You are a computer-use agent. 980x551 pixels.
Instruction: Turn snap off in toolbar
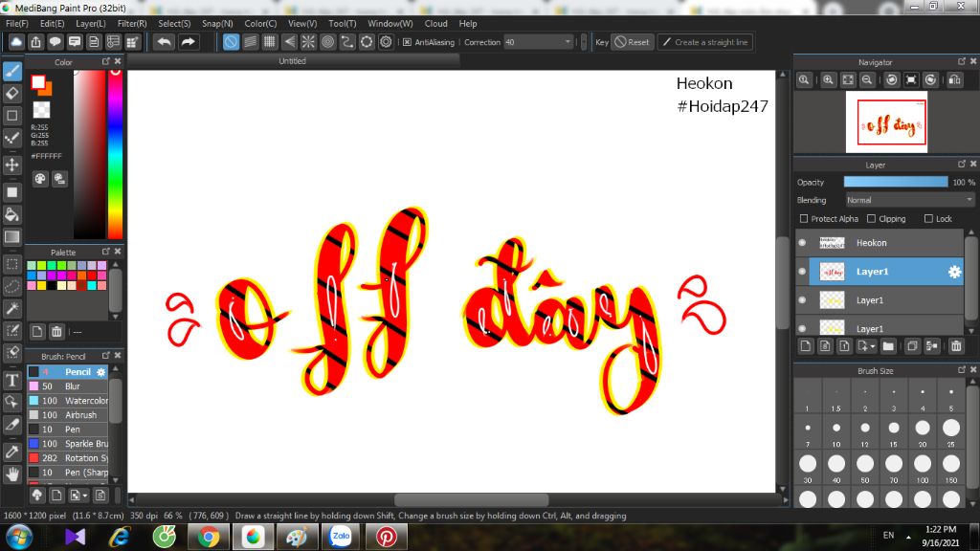coord(231,42)
